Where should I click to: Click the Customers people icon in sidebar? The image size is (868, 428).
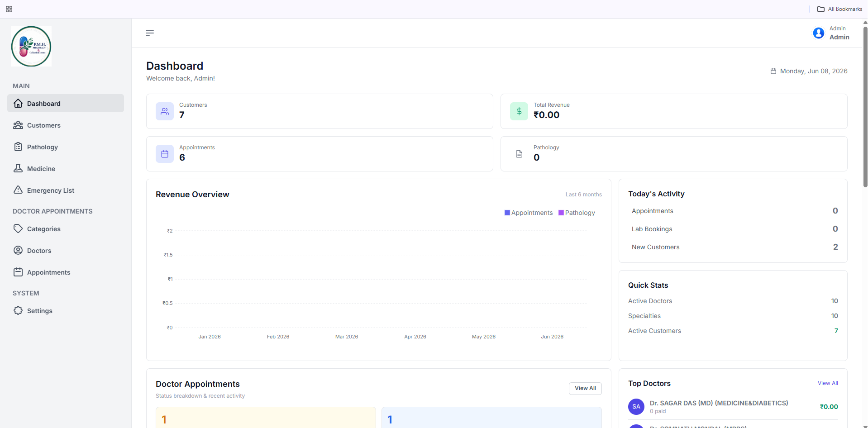click(18, 125)
